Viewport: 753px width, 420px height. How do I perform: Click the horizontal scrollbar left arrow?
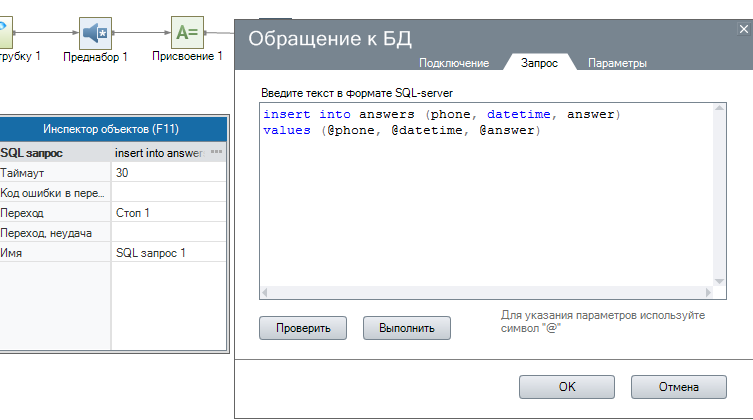[265, 293]
